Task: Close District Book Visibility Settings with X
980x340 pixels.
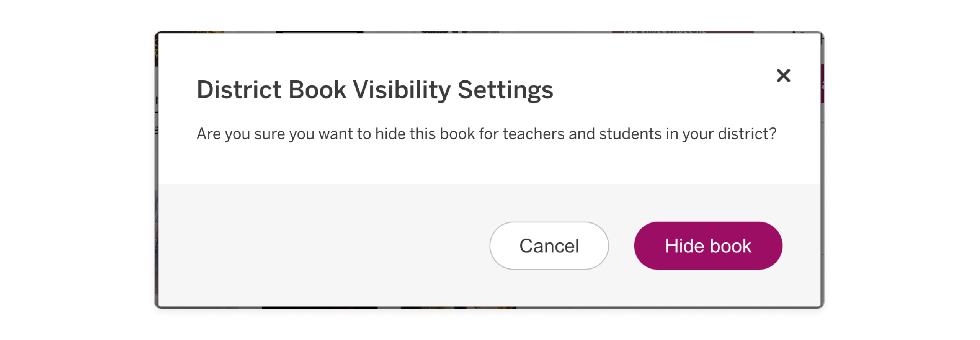Action: (783, 76)
